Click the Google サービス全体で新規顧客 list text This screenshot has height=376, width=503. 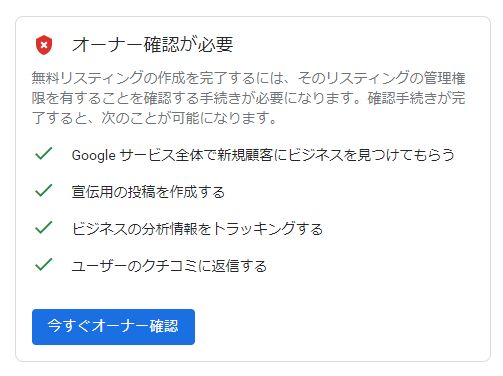(263, 155)
